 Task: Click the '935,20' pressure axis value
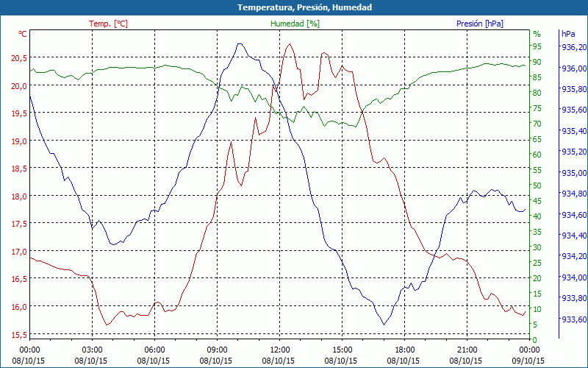[573, 152]
